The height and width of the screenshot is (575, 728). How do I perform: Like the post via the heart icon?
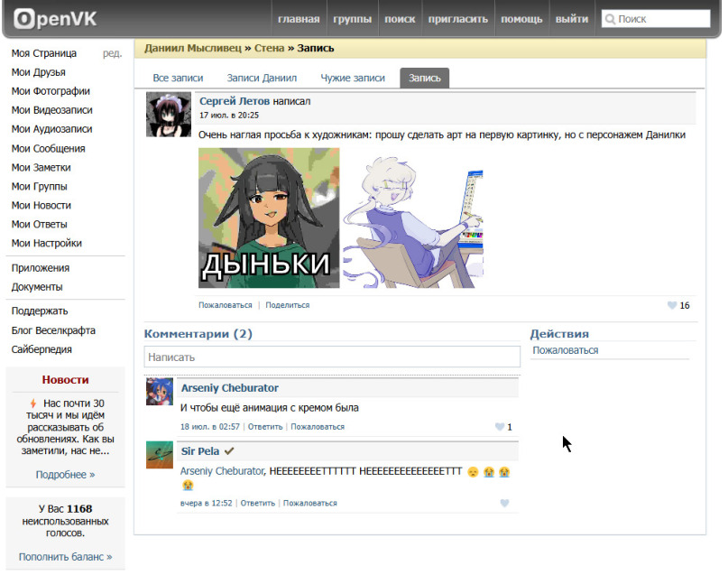pos(671,306)
